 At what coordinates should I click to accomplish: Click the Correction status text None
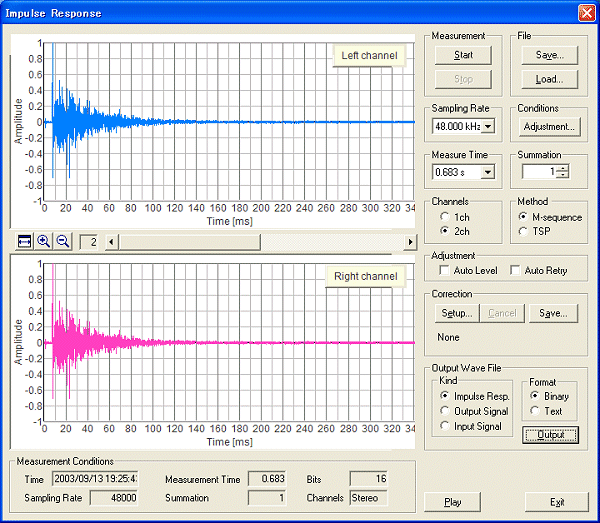pos(448,337)
